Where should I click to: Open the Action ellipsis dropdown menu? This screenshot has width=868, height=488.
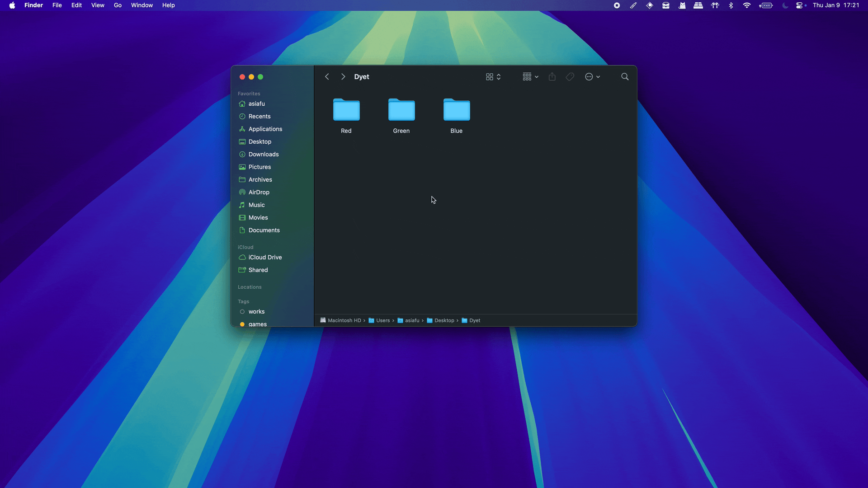(593, 77)
